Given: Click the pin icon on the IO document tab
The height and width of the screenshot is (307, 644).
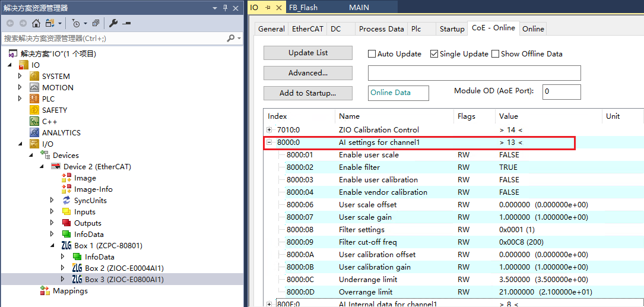Looking at the screenshot, I should [x=269, y=7].
